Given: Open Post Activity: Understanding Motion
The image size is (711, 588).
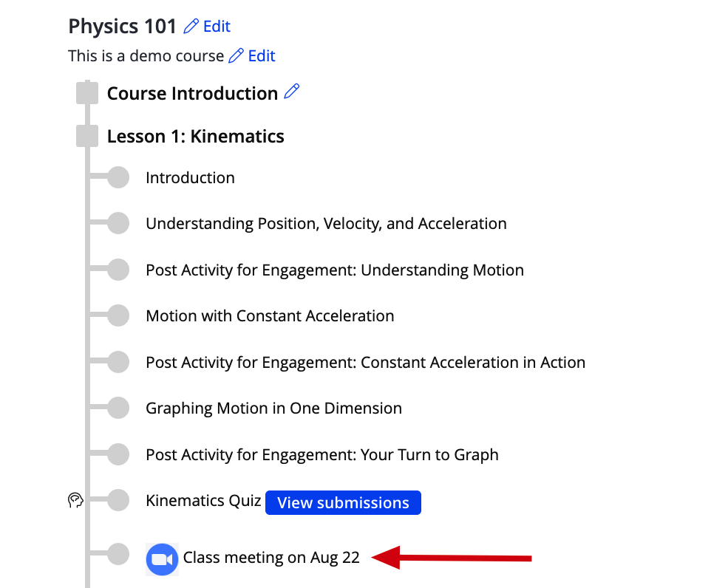Looking at the screenshot, I should pos(335,270).
